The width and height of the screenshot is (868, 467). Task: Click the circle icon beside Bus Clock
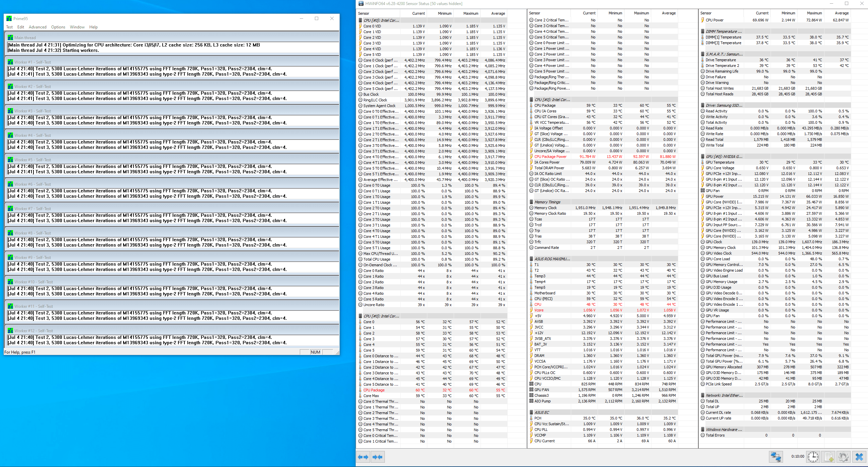click(x=360, y=94)
